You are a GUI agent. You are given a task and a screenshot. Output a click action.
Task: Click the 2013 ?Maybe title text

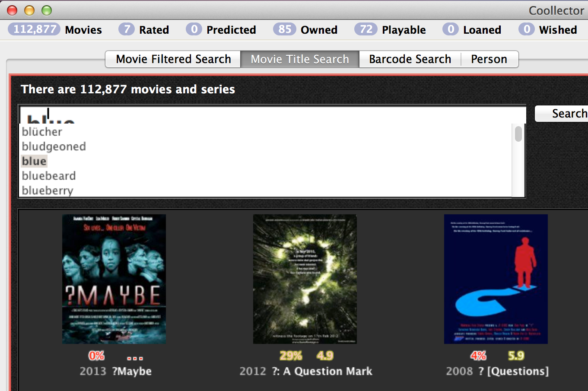click(x=115, y=371)
